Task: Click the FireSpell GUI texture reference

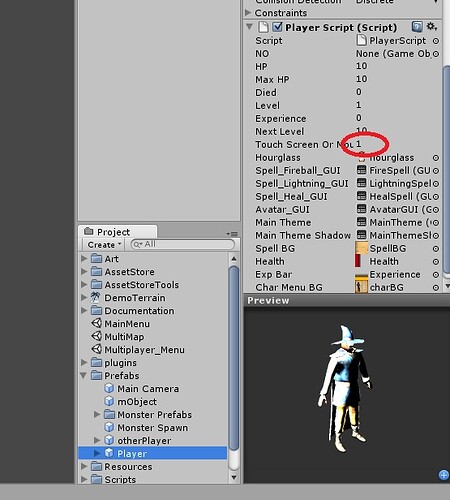Action: (394, 171)
